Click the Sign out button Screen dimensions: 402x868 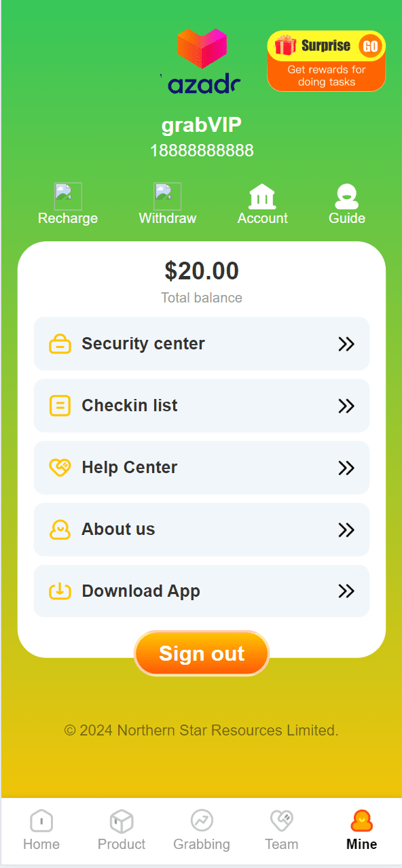pos(202,654)
